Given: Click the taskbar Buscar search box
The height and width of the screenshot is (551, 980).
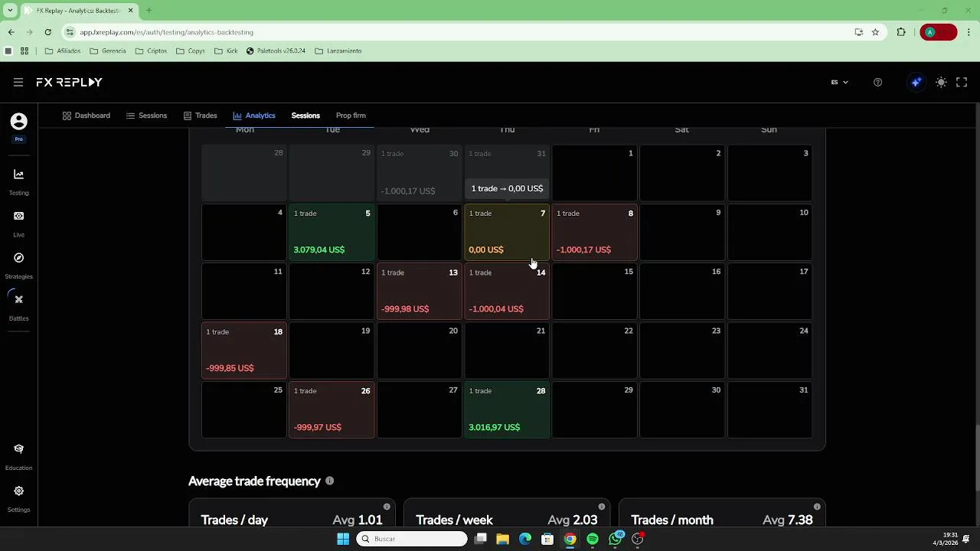Looking at the screenshot, I should 412,539.
